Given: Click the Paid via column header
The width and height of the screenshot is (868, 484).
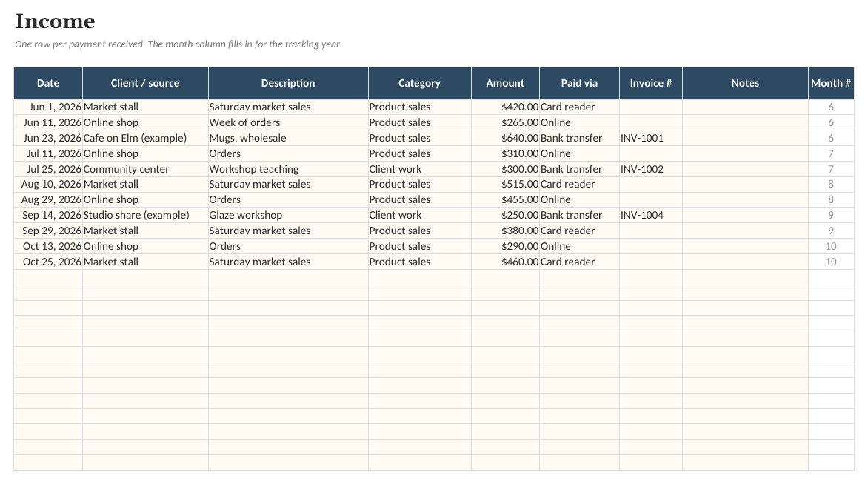Looking at the screenshot, I should 579,83.
